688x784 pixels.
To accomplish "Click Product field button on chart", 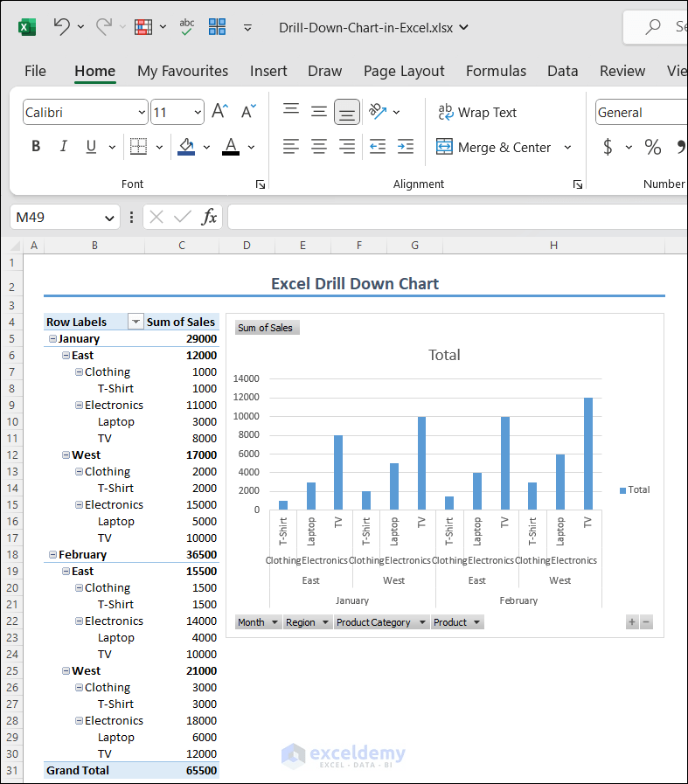I will pyautogui.click(x=457, y=622).
